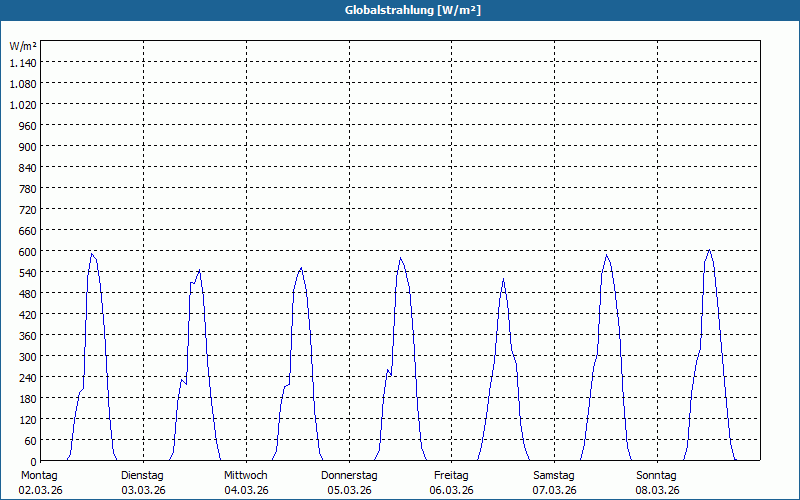Click the 1.140 y-axis value
The image size is (800, 500).
(x=23, y=63)
